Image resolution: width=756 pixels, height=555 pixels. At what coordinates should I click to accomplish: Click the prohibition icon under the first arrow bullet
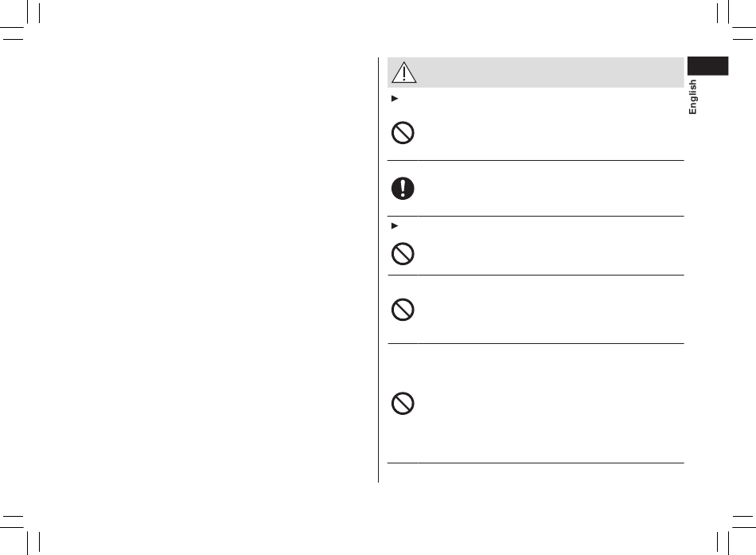pos(403,133)
